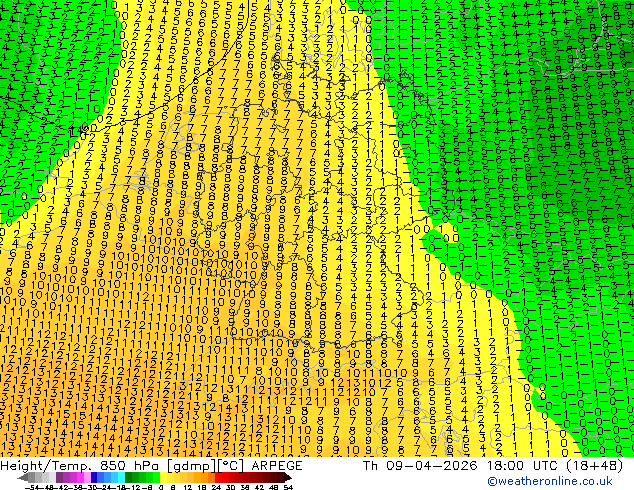Click the '18:00 UTC (18+48)' time label
This screenshot has height=490, width=634.
[553, 466]
